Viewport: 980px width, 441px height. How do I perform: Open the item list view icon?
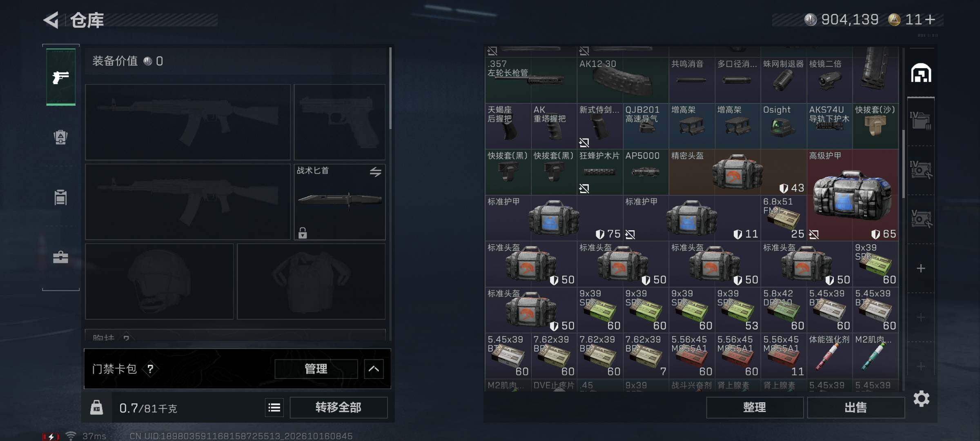point(274,408)
